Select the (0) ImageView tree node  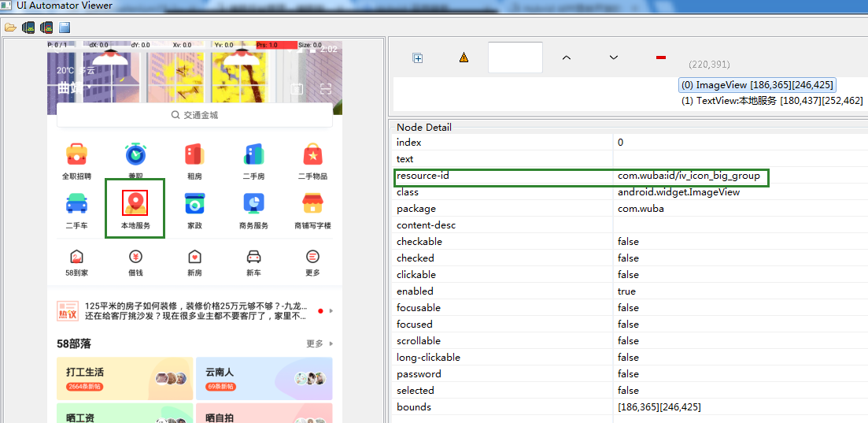point(757,85)
